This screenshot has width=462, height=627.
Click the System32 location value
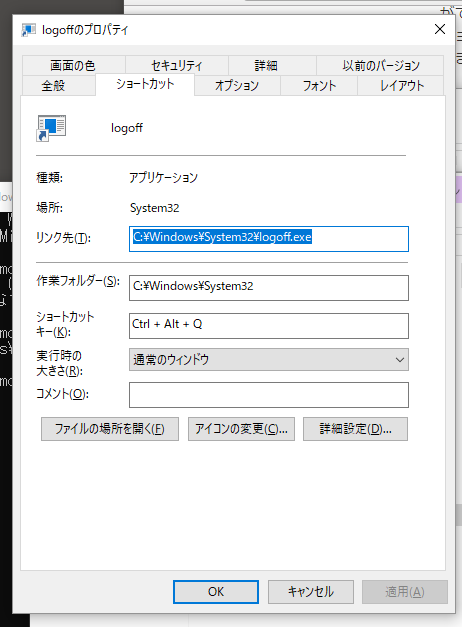click(x=154, y=208)
